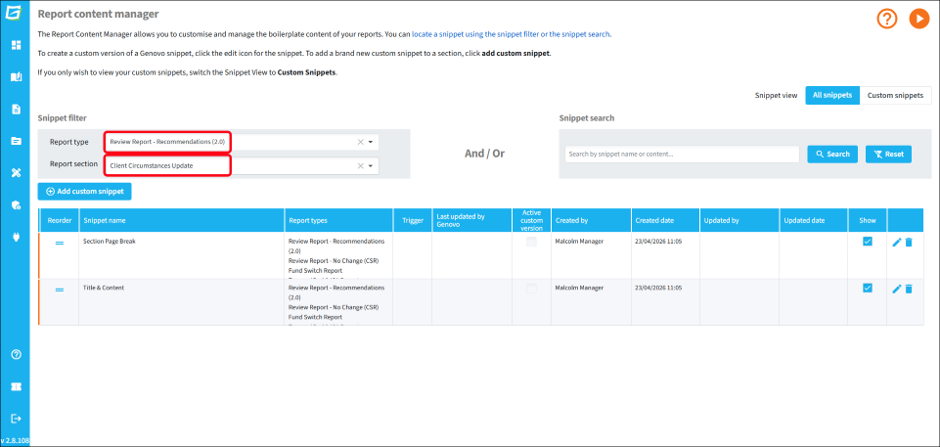
Task: Open the book library icon in the sidebar
Action: 16,77
